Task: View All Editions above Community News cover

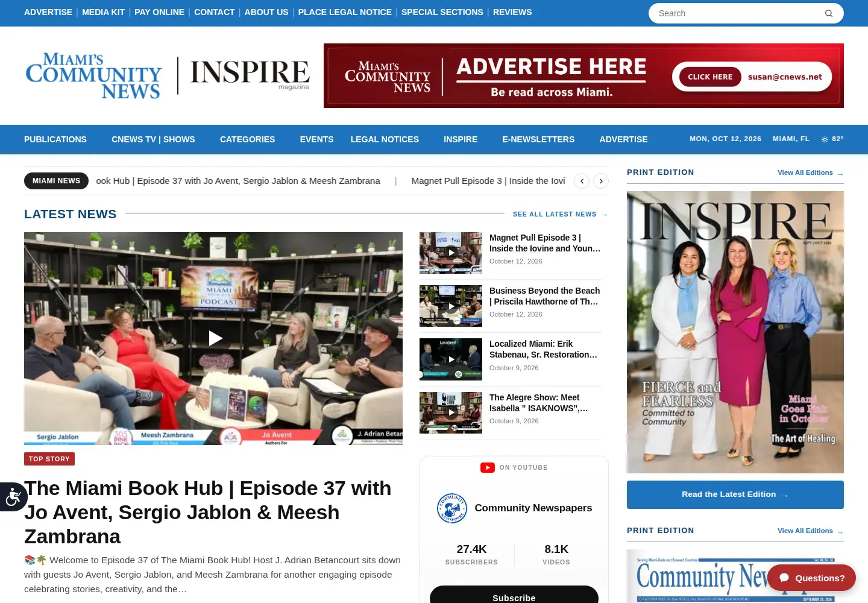Action: tap(810, 531)
